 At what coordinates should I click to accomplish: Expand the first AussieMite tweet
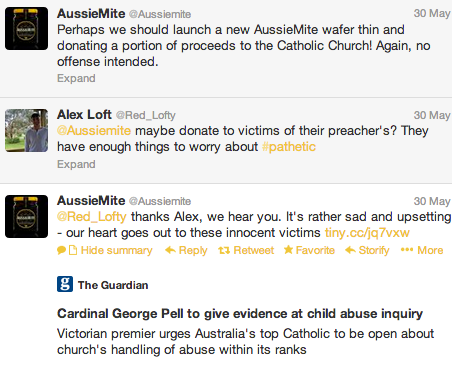[x=76, y=78]
